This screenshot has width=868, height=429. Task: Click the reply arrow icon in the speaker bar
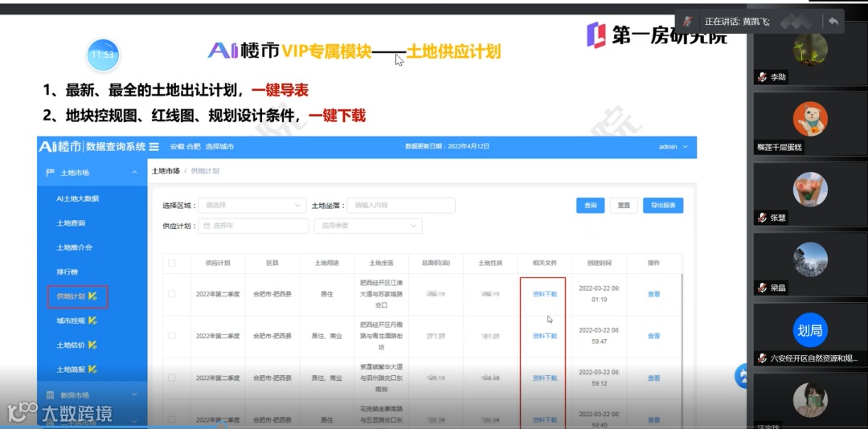click(x=833, y=22)
